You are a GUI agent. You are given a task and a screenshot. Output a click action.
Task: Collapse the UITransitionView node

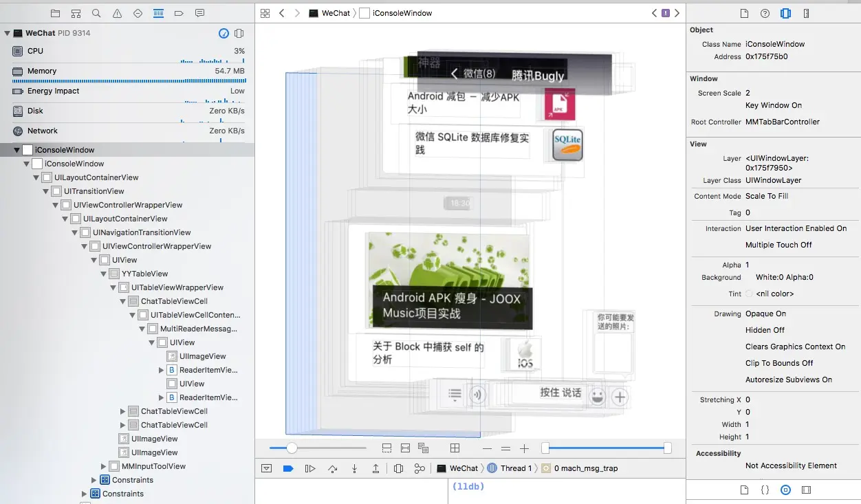pos(46,191)
